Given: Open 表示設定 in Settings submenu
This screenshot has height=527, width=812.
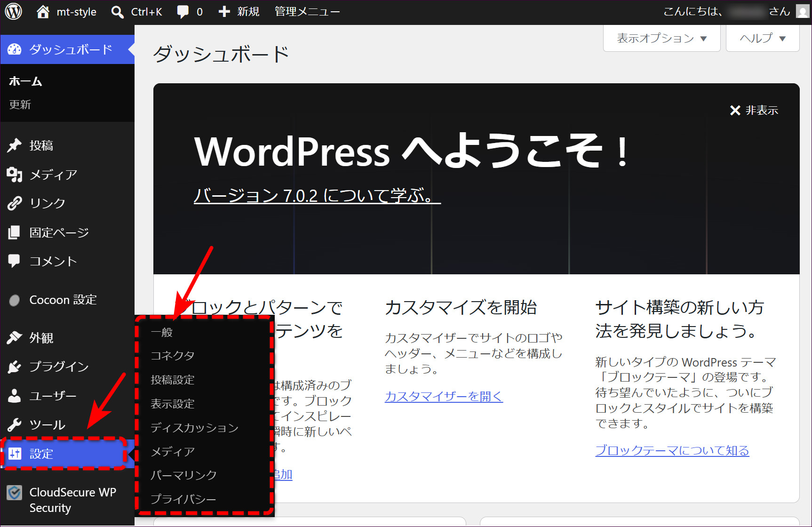Looking at the screenshot, I should click(173, 404).
